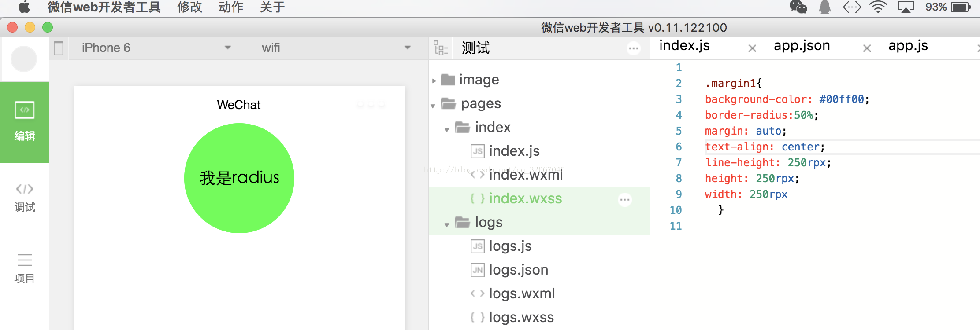Toggle the file tree view icon

[440, 48]
